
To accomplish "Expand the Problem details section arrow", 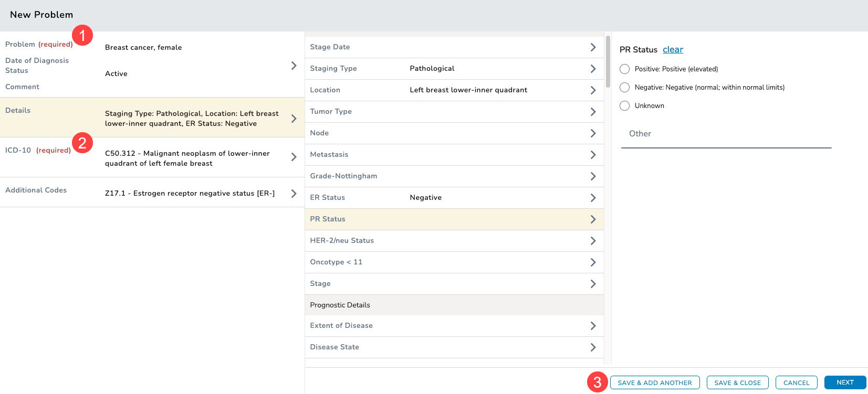I will [294, 66].
